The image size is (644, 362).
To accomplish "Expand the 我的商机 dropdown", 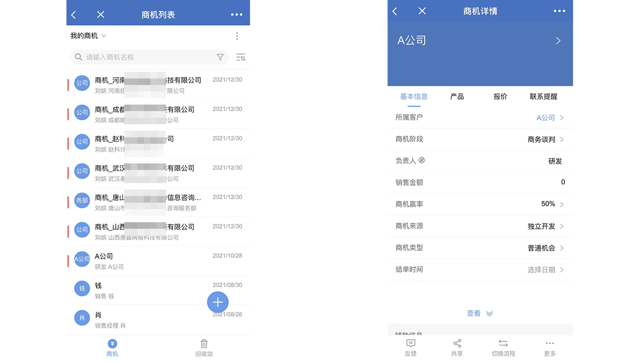I will 89,36.
